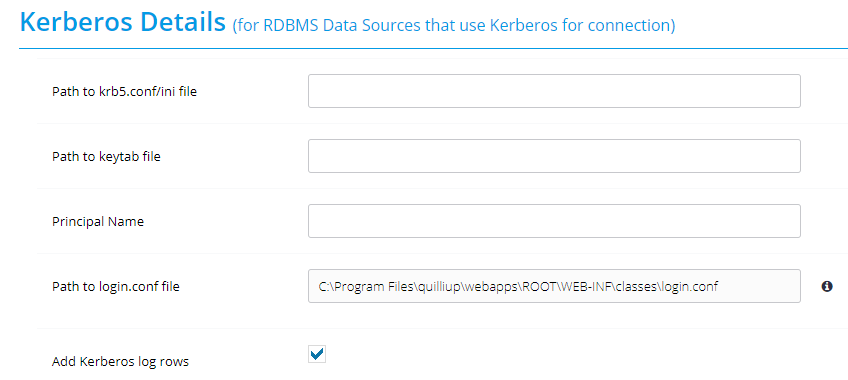Click the 'Add Kerberos log rows' label
This screenshot has width=848, height=380.
click(x=120, y=362)
